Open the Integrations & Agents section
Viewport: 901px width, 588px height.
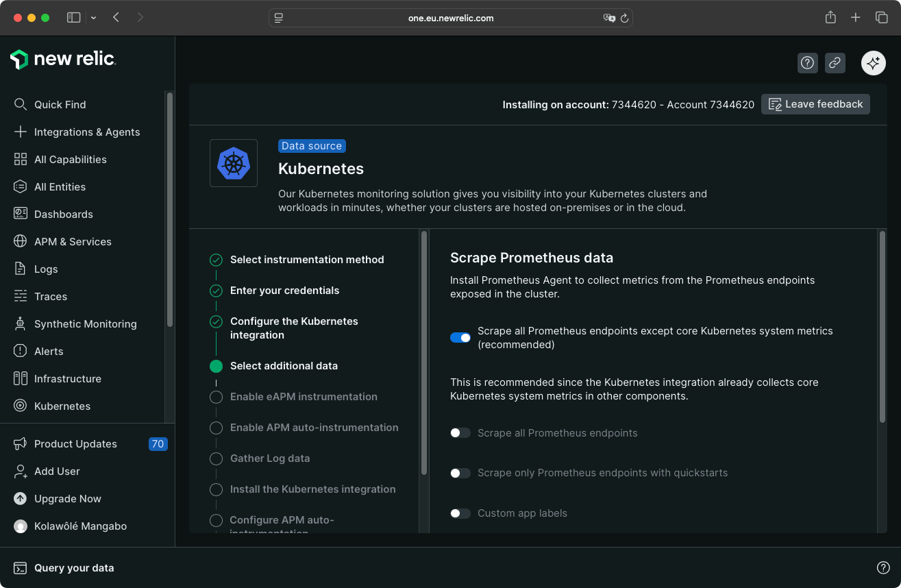pyautogui.click(x=86, y=132)
